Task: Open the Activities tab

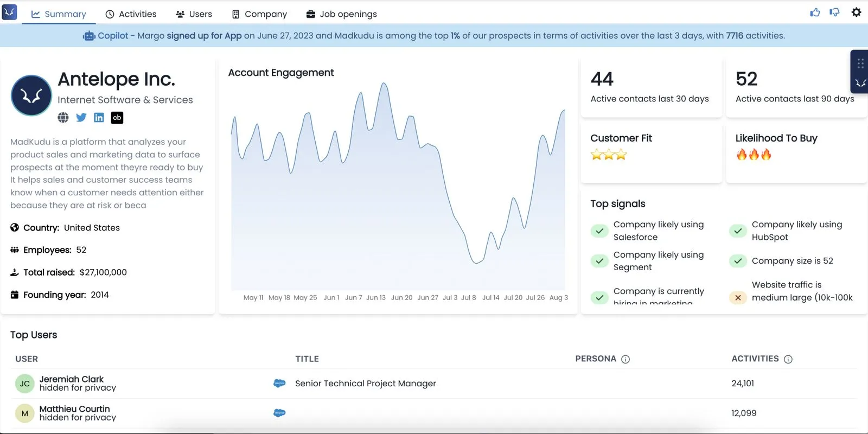Action: 131,14
